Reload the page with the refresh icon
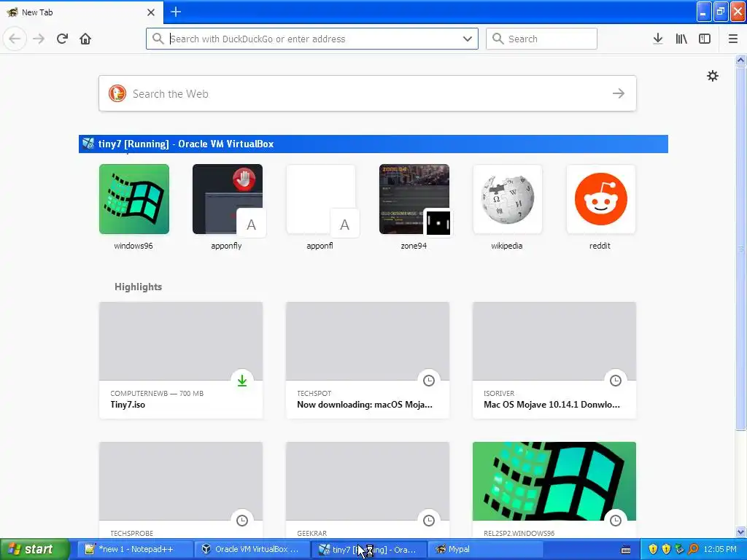 pos(62,39)
